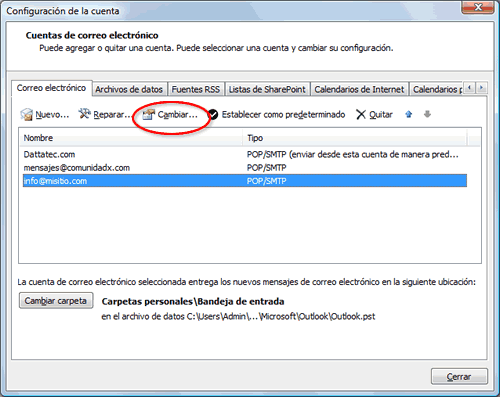Select the mensajes@comunidadx.com account
The height and width of the screenshot is (397, 500).
point(245,168)
